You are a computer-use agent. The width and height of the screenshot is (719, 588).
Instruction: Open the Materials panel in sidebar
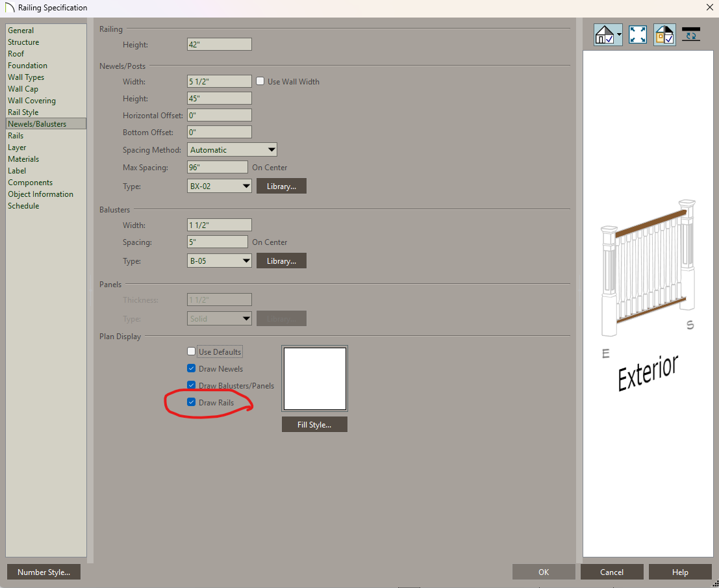tap(23, 159)
